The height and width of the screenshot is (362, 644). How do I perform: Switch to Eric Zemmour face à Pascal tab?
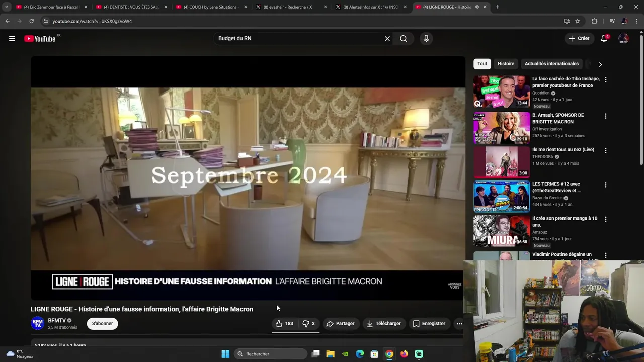pos(51,7)
